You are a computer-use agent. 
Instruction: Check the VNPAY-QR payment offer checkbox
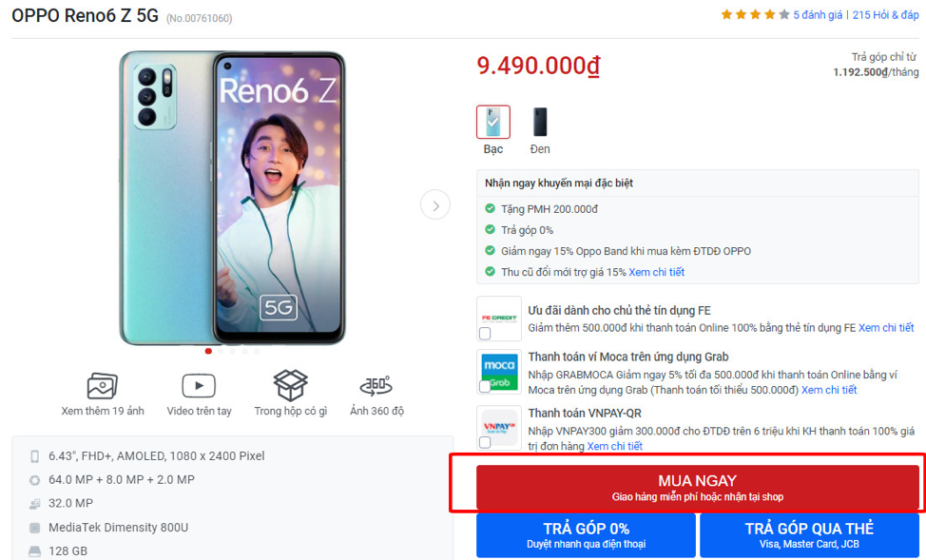pos(486,442)
